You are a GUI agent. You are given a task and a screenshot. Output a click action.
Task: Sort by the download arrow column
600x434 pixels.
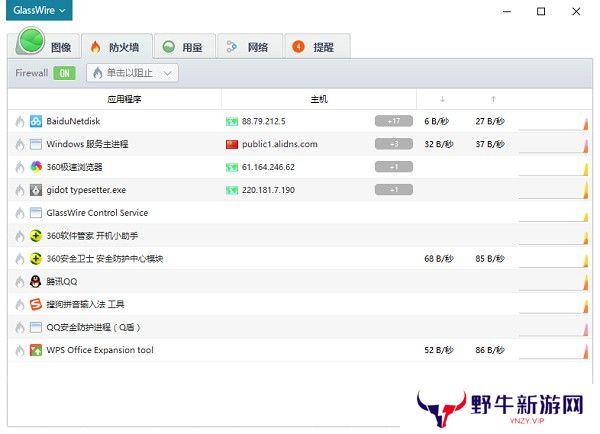(x=442, y=100)
